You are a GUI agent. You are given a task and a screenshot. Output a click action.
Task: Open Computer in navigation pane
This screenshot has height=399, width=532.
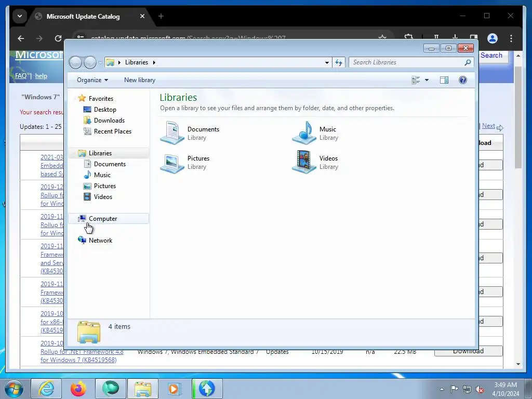(x=103, y=219)
